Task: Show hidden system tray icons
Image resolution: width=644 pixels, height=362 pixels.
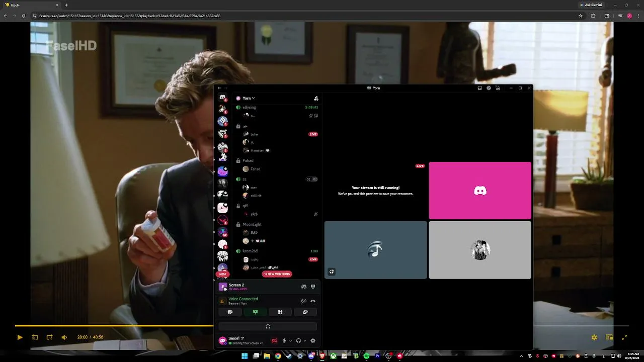Action: click(521, 356)
